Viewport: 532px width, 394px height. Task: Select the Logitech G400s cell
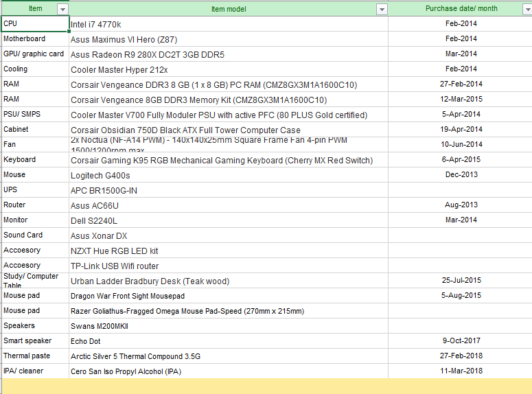point(229,175)
